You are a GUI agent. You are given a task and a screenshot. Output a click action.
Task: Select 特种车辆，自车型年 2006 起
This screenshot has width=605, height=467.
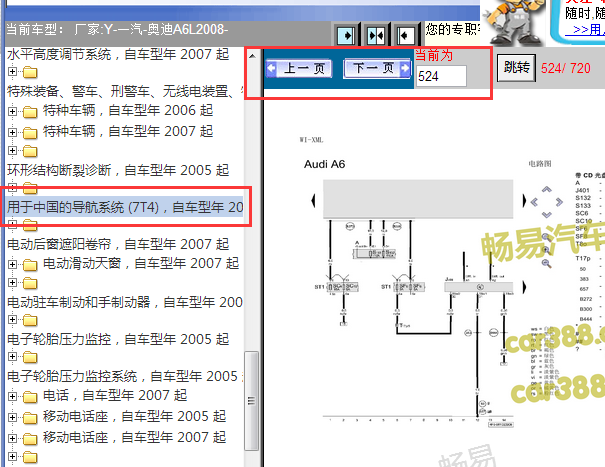128,111
